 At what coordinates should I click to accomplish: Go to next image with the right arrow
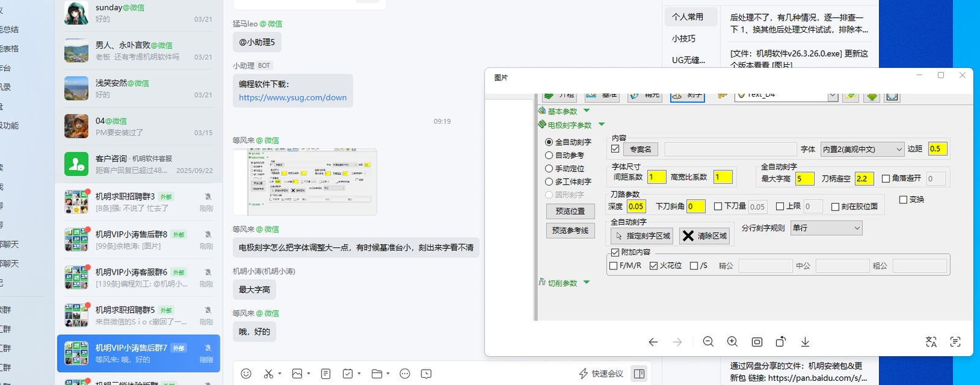677,342
